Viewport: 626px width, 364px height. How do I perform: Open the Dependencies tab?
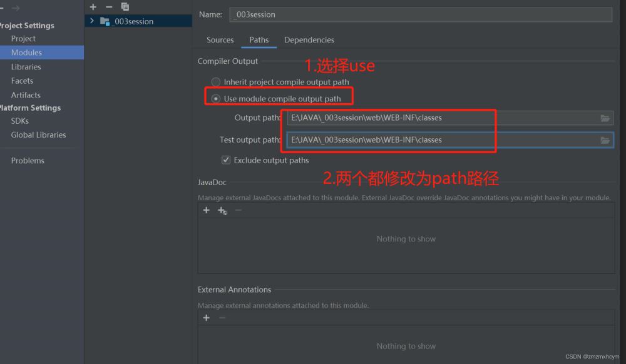[x=309, y=40]
